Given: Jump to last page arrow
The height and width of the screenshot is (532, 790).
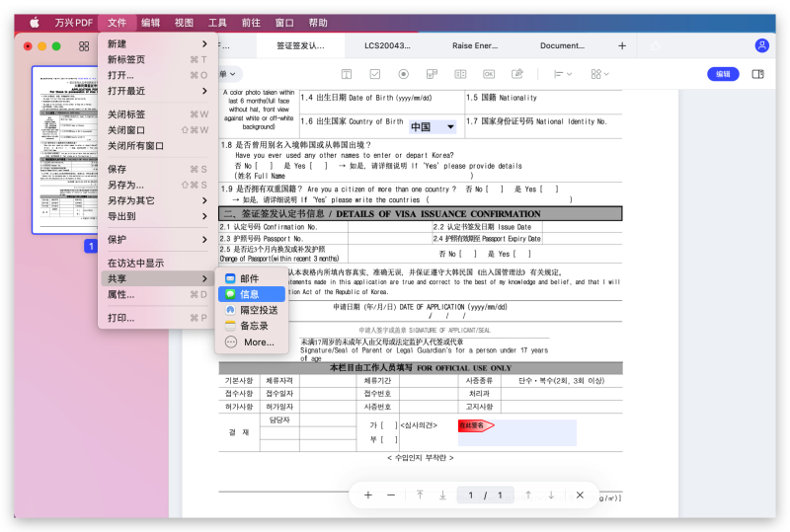Looking at the screenshot, I should (x=442, y=495).
